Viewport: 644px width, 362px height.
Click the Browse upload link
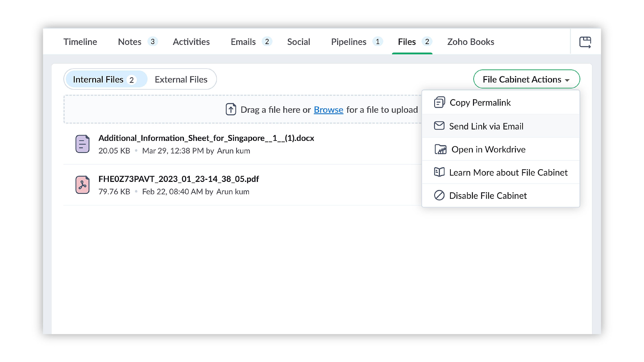pyautogui.click(x=328, y=110)
